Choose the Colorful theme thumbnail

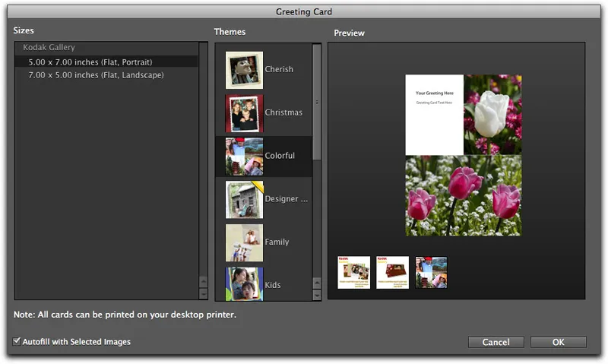coord(244,157)
